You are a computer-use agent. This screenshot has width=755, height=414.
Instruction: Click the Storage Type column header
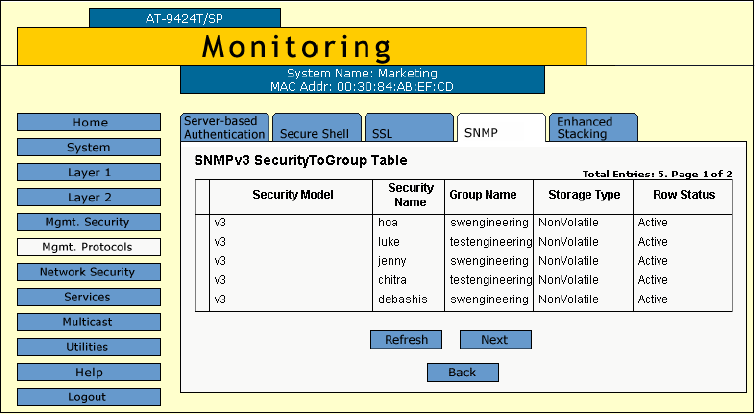[584, 195]
